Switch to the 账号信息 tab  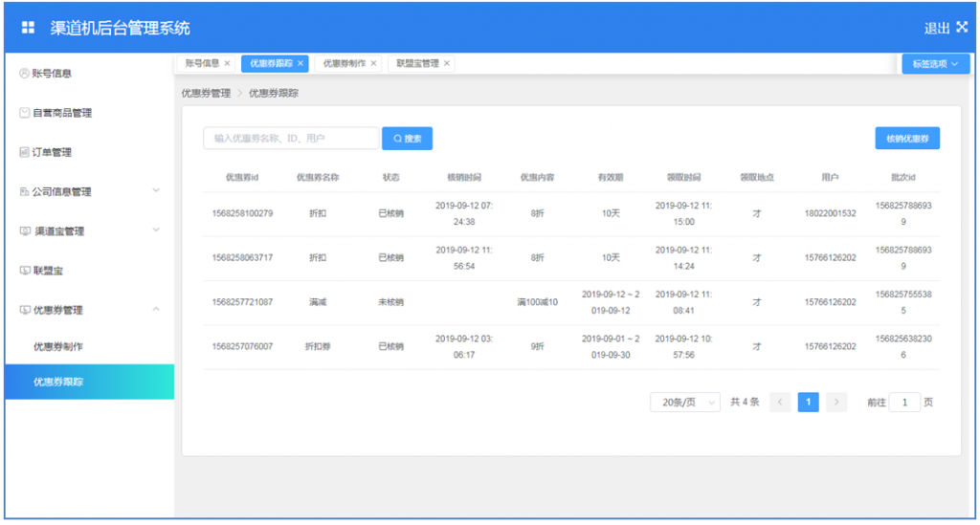click(x=202, y=63)
